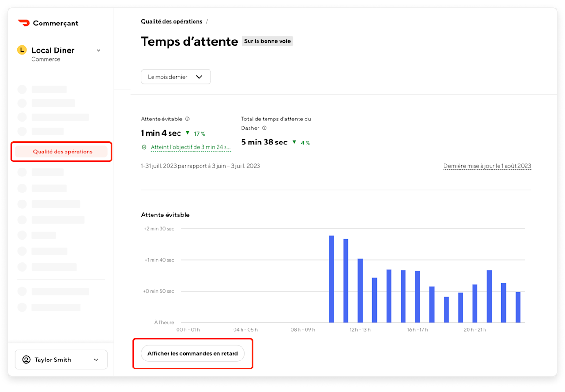The image size is (565, 392).
Task: Click the Temps d'attente page title
Action: (189, 41)
